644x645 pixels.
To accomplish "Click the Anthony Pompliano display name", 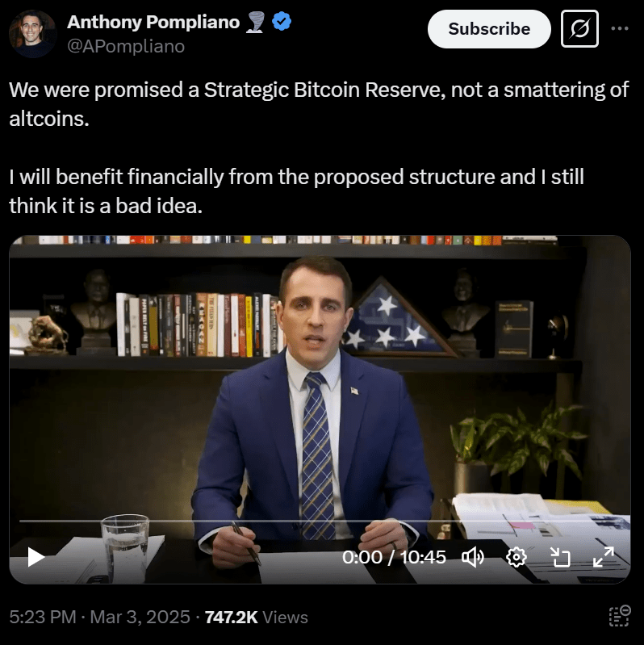I will (x=153, y=22).
